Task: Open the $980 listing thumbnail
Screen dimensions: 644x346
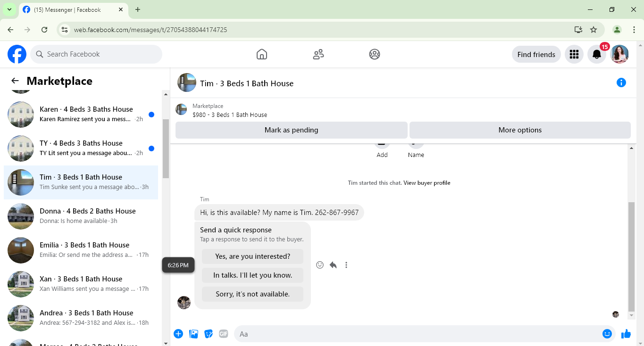Action: tap(181, 110)
